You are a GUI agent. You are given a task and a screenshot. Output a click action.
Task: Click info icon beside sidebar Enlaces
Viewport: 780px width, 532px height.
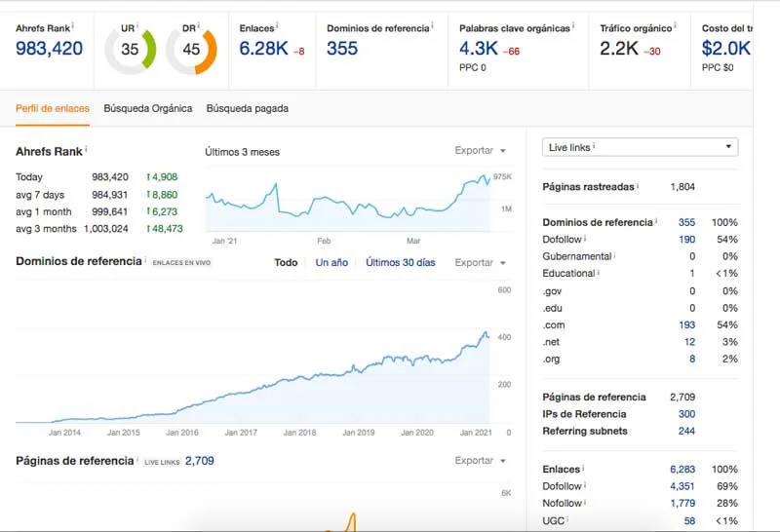tap(583, 468)
